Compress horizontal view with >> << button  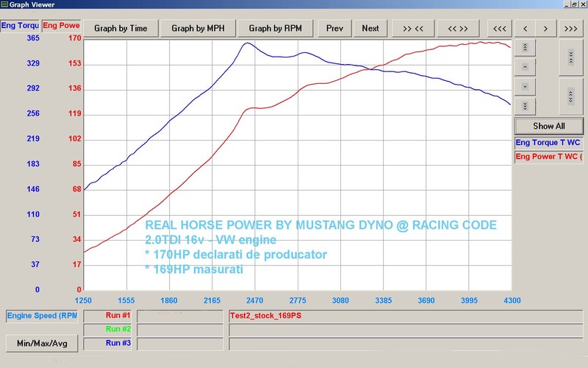coord(413,29)
